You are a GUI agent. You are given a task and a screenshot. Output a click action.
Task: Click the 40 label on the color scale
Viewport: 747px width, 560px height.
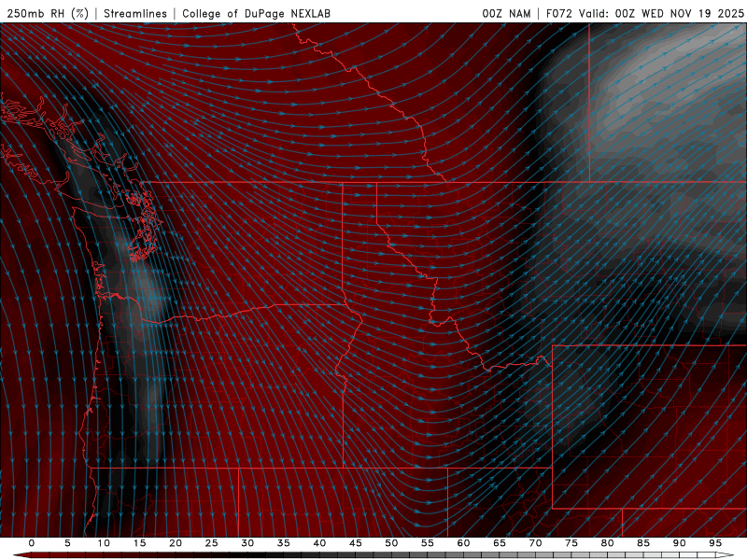pyautogui.click(x=319, y=543)
